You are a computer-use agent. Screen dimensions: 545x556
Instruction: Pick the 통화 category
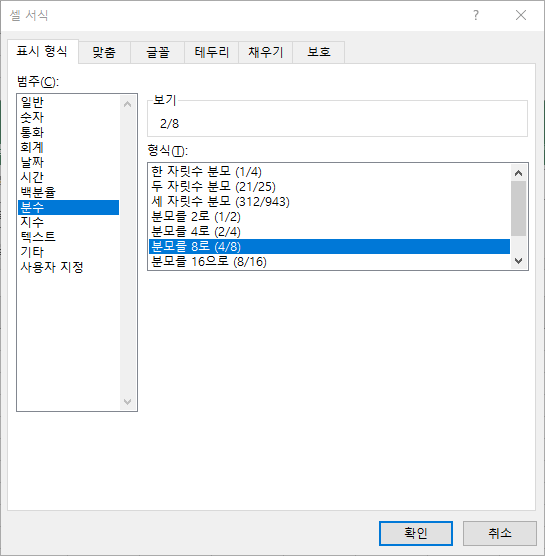[68, 133]
